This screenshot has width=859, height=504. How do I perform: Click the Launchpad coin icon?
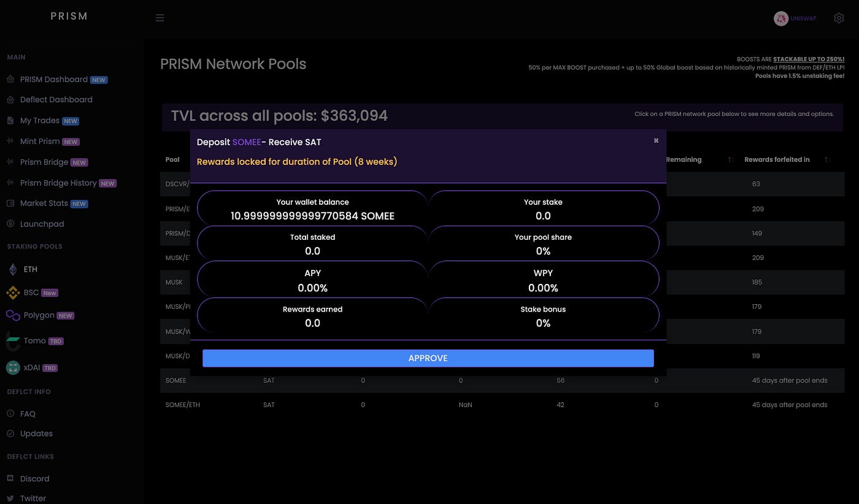tap(10, 224)
